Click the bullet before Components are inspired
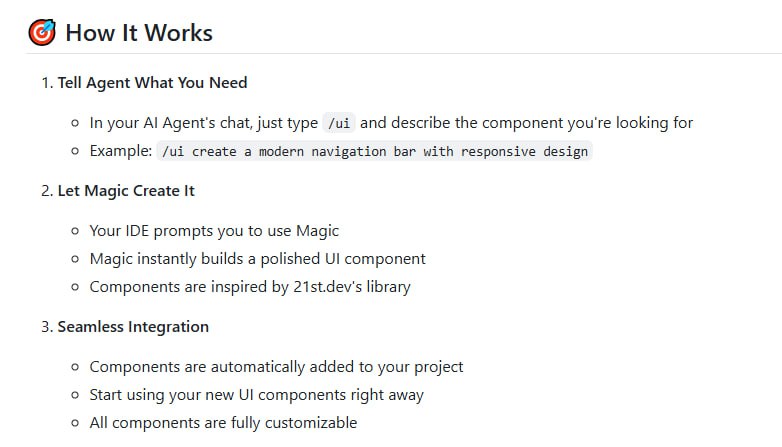 [x=75, y=287]
